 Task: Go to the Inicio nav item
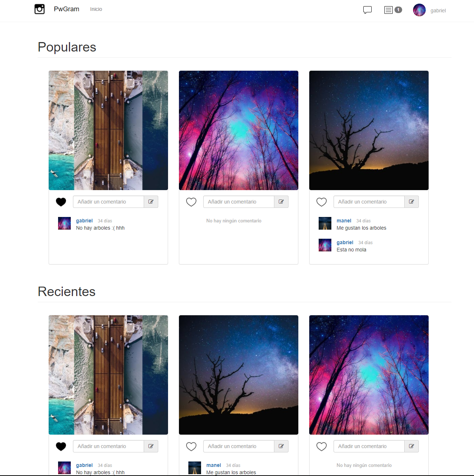click(x=96, y=9)
